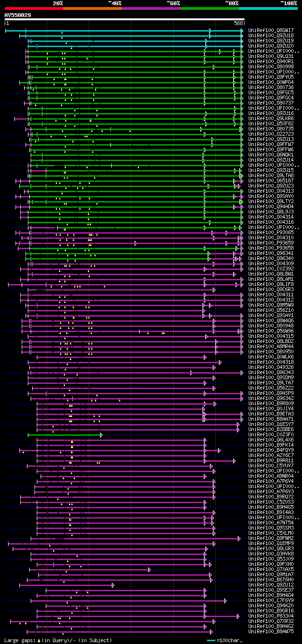Click the UniRef100_Q8LBW1 label
The image size is (302, 644).
tap(271, 274)
